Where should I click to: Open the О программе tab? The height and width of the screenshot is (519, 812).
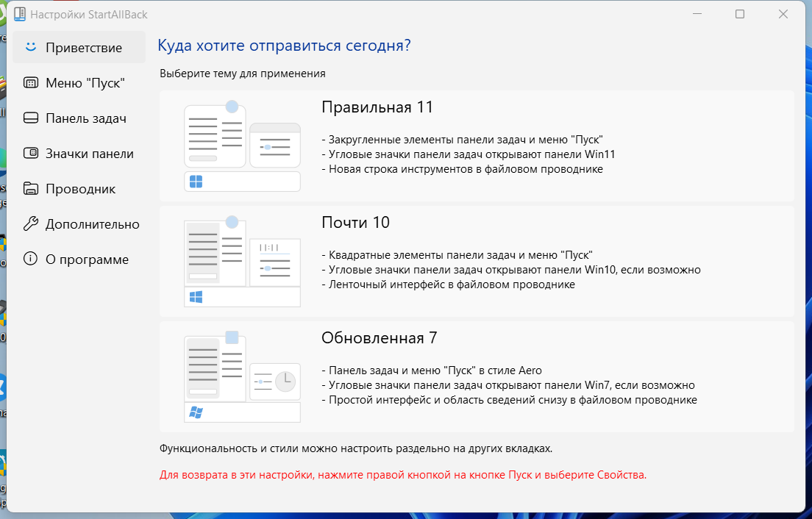79,259
